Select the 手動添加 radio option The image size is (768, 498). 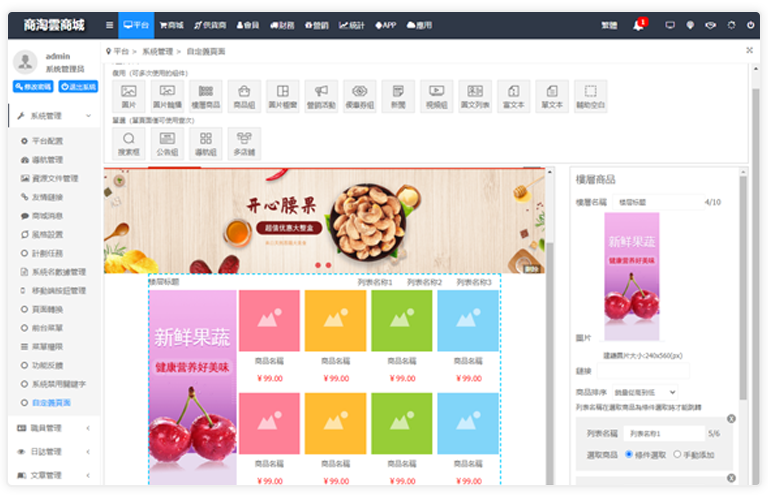pos(677,454)
